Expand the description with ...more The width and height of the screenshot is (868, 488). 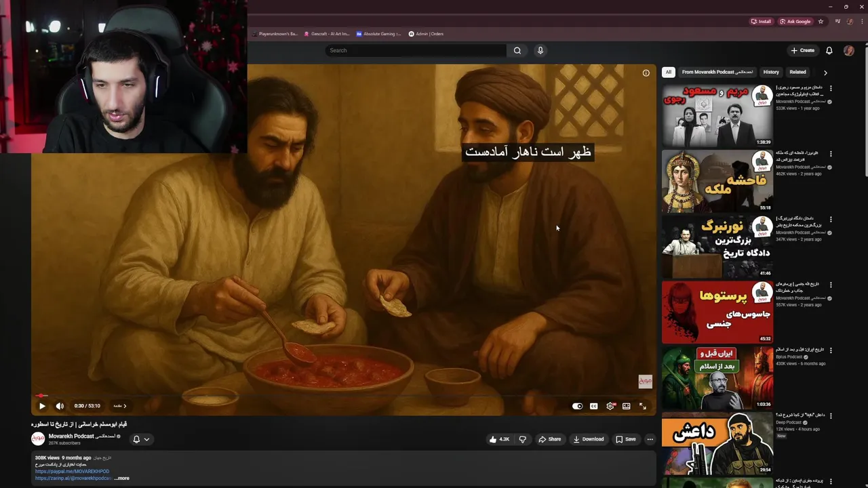point(121,478)
